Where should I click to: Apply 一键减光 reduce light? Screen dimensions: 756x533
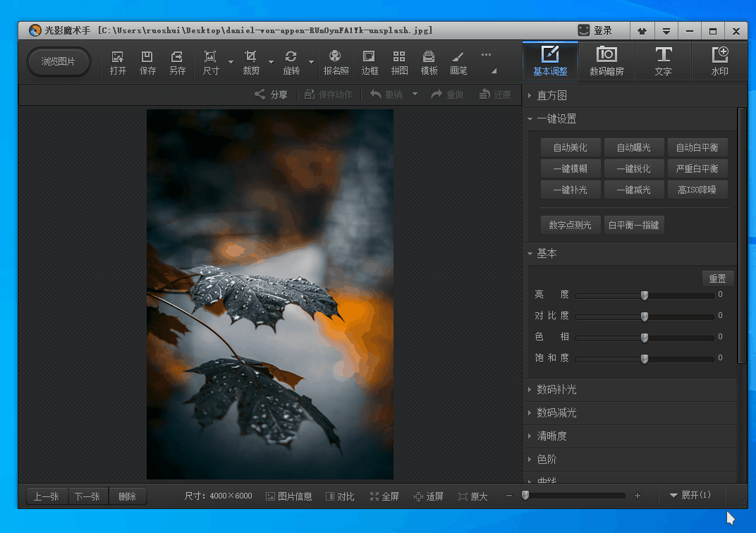click(634, 190)
